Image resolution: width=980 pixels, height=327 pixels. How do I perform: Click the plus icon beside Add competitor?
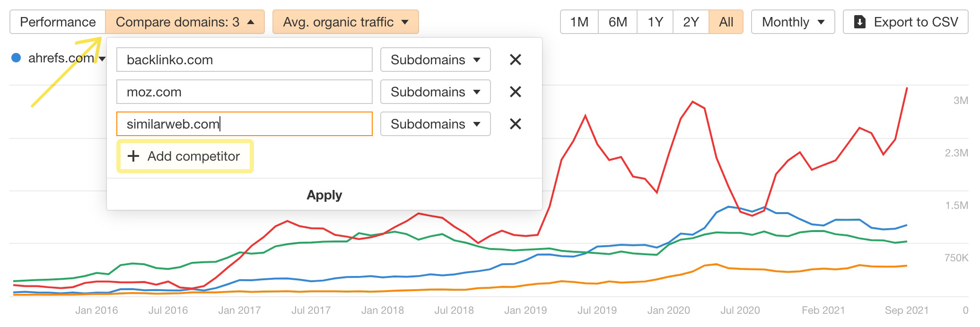click(133, 156)
